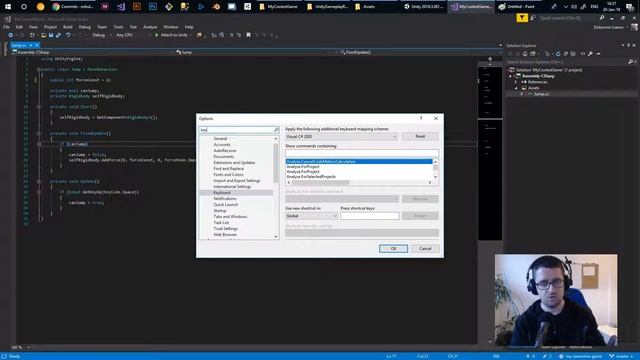Open the Window menu

(171, 27)
